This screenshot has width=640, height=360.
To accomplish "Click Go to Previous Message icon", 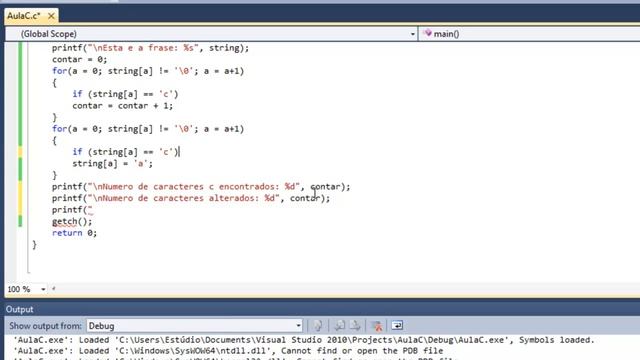I will tap(340, 326).
